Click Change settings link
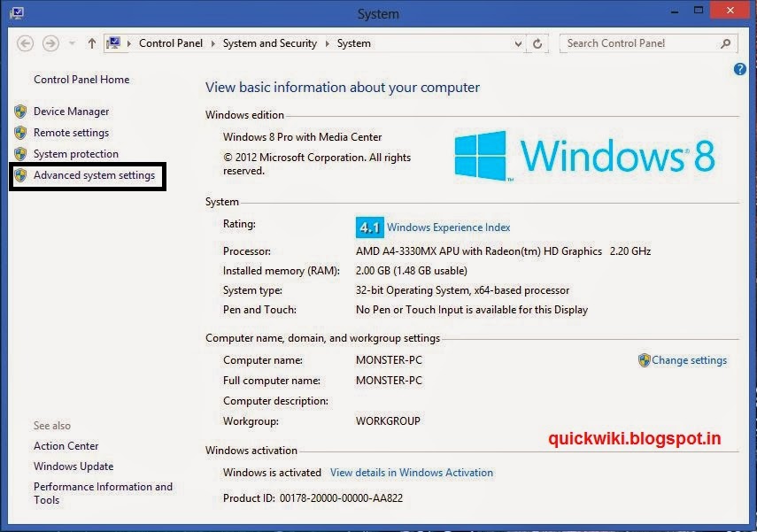 689,360
